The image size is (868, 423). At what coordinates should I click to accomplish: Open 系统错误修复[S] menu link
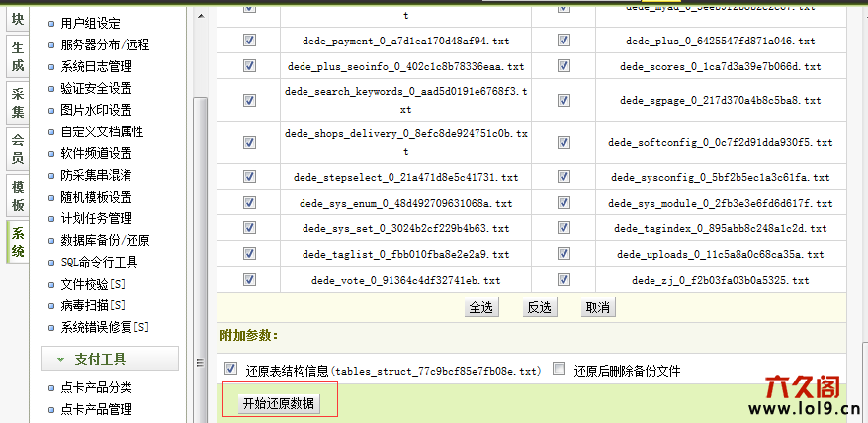click(105, 327)
